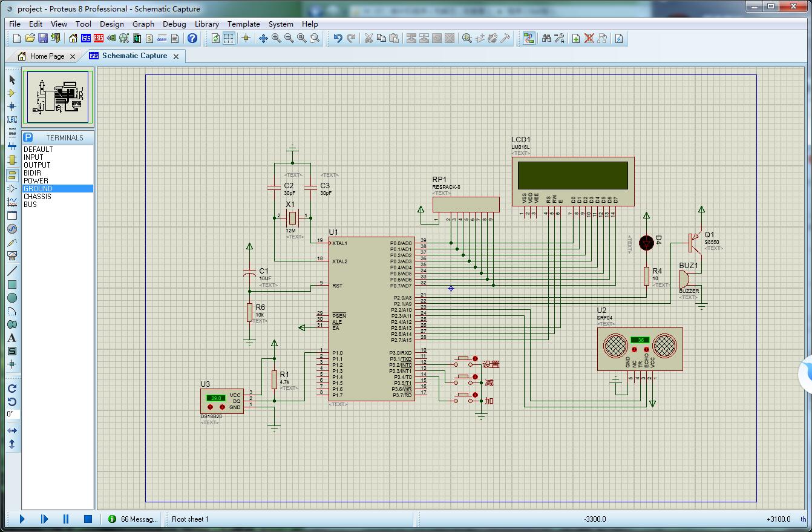This screenshot has width=812, height=532.
Task: Select the Component Mode tool
Action: point(11,93)
